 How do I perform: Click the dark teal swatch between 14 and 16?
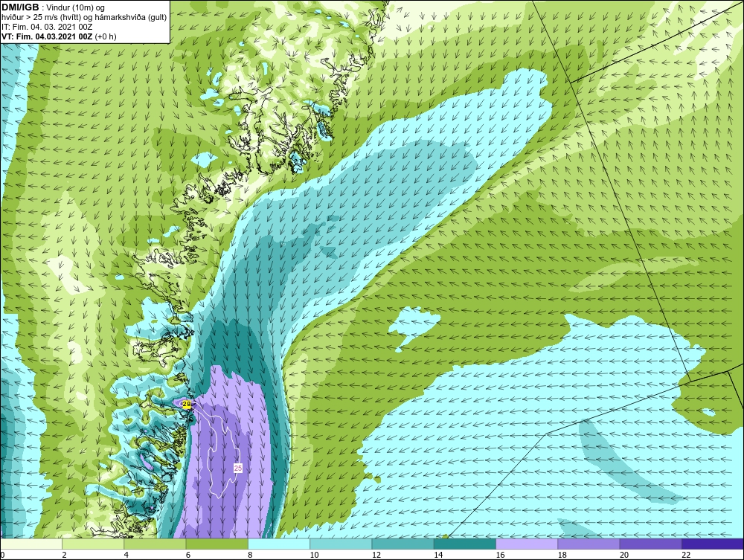pyautogui.click(x=465, y=544)
